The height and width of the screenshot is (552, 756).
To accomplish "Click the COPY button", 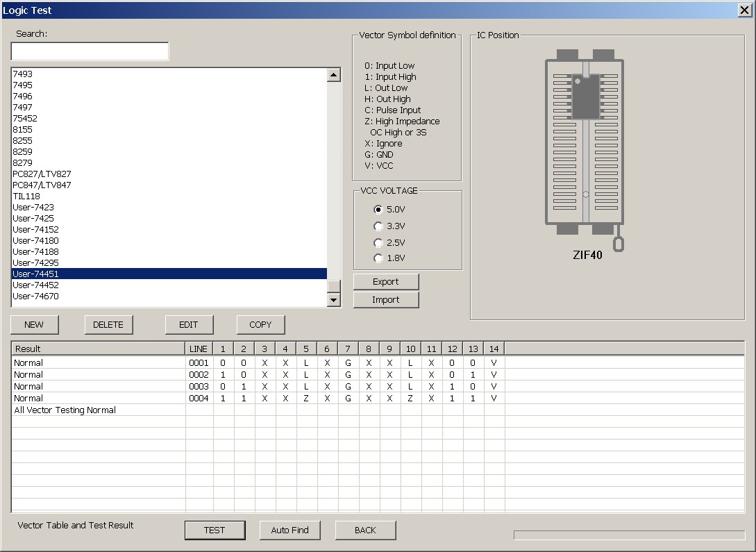I will (260, 324).
